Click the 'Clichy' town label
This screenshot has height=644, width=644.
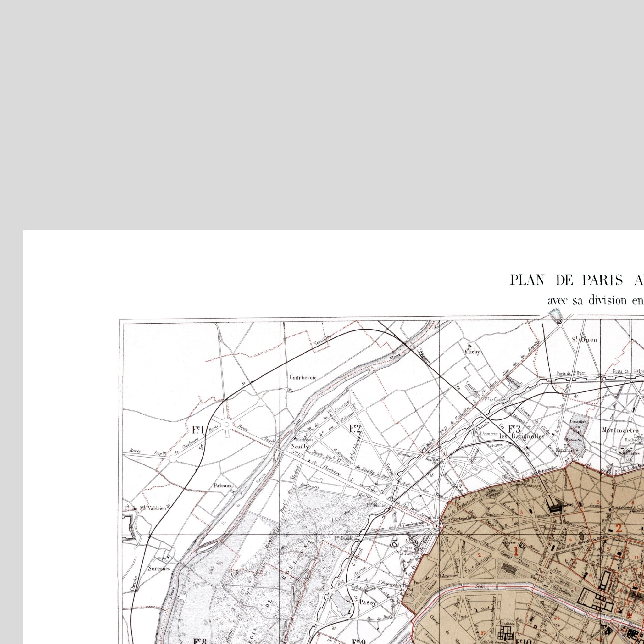(473, 351)
